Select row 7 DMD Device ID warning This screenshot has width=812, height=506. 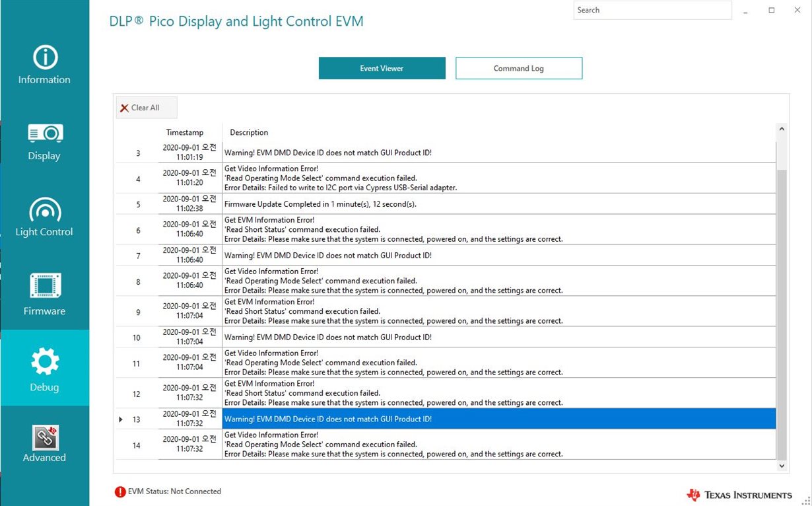499,256
